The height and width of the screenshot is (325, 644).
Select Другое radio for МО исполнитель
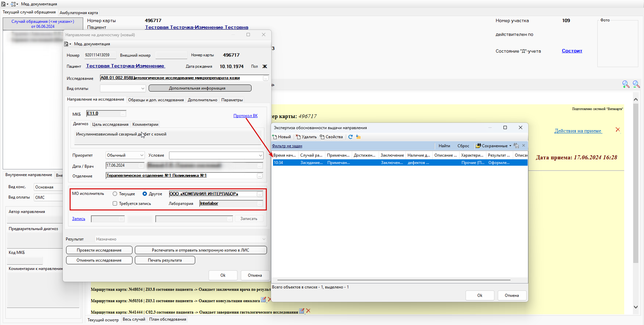pyautogui.click(x=145, y=194)
